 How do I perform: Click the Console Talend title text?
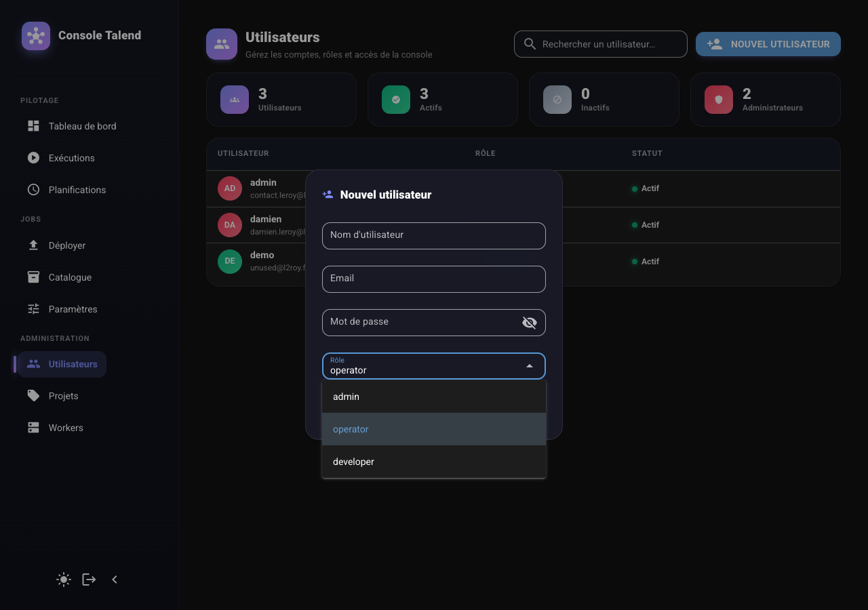100,35
